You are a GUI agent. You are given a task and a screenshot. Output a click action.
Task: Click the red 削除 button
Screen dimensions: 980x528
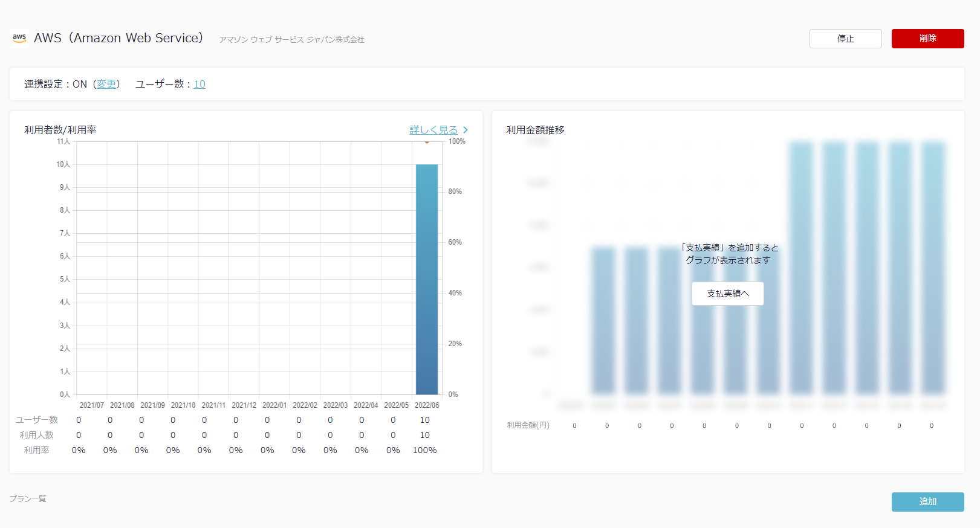tap(927, 39)
